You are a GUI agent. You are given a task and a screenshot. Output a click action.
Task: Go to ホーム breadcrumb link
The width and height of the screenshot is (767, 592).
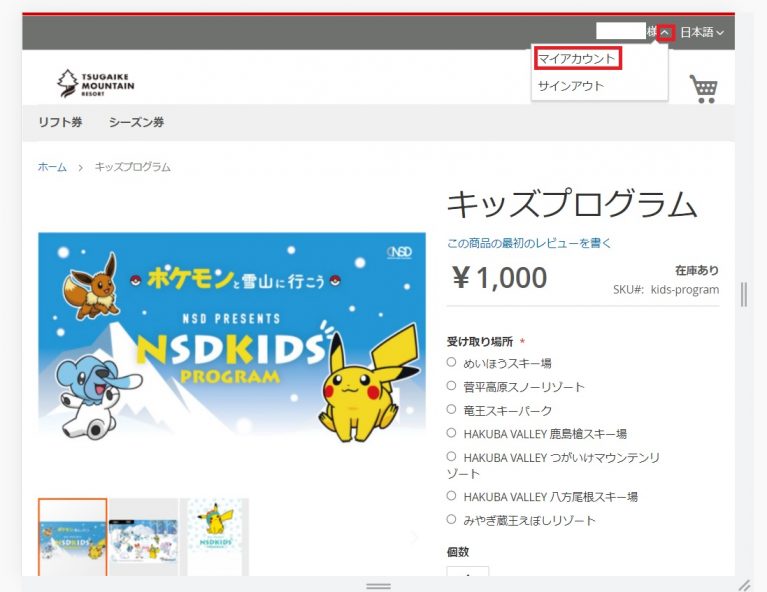(x=52, y=167)
